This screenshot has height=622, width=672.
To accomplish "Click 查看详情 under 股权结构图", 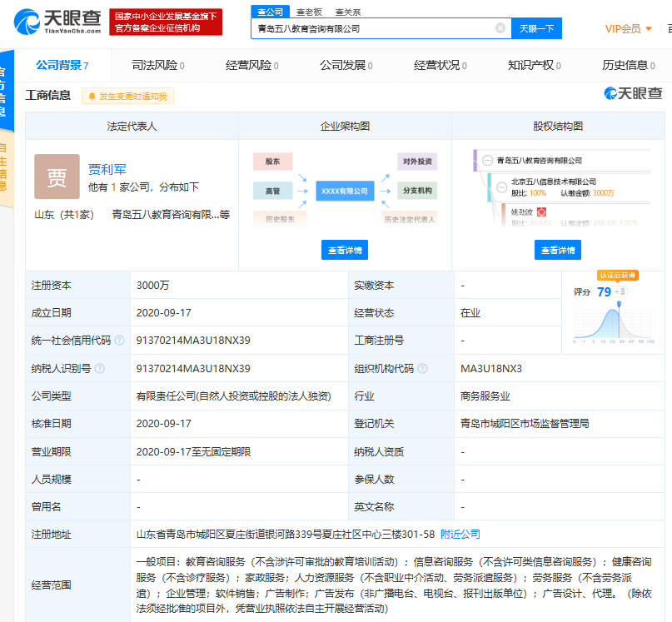I will [558, 250].
